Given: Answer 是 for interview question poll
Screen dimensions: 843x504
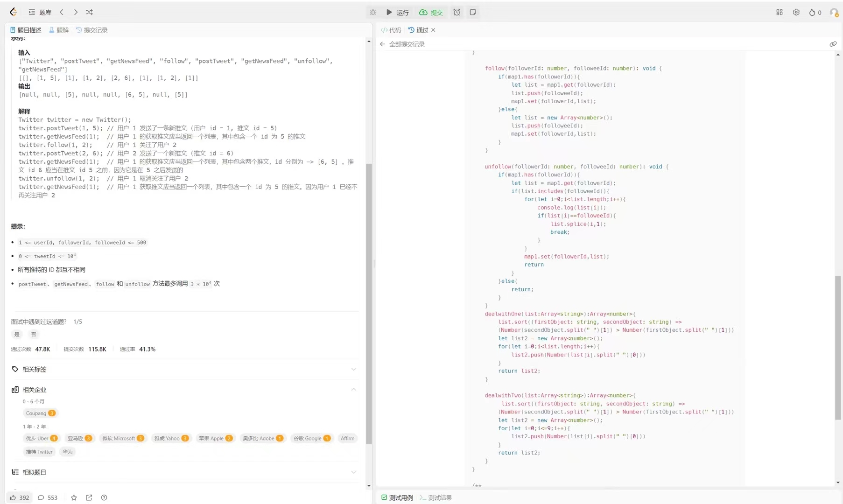Looking at the screenshot, I should point(17,334).
